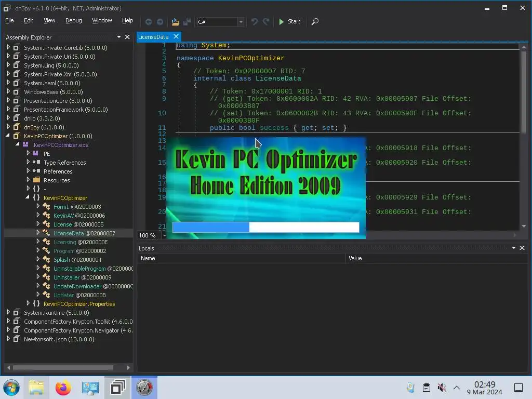
Task: Click the dnSpy assembly icon
Action: pyautogui.click(x=17, y=127)
